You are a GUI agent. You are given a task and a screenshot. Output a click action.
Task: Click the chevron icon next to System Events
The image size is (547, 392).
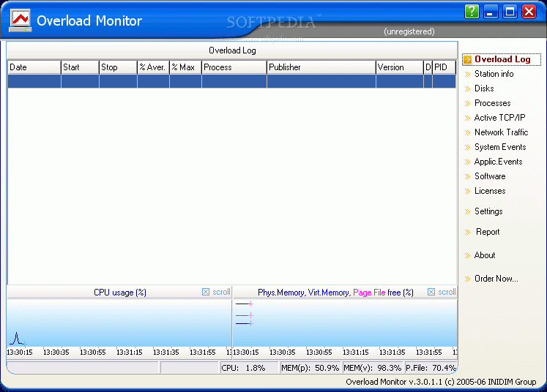(467, 148)
